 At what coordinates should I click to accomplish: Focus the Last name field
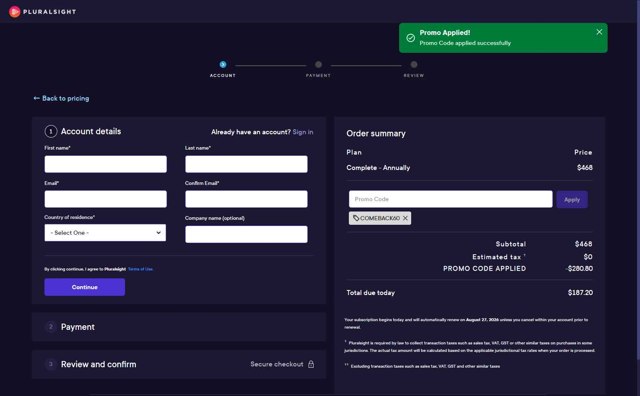[x=247, y=164]
